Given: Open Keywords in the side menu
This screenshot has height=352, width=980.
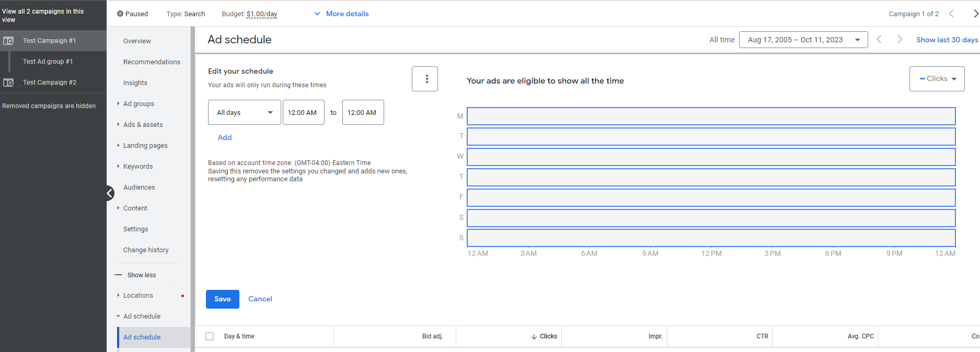Looking at the screenshot, I should coord(138,167).
